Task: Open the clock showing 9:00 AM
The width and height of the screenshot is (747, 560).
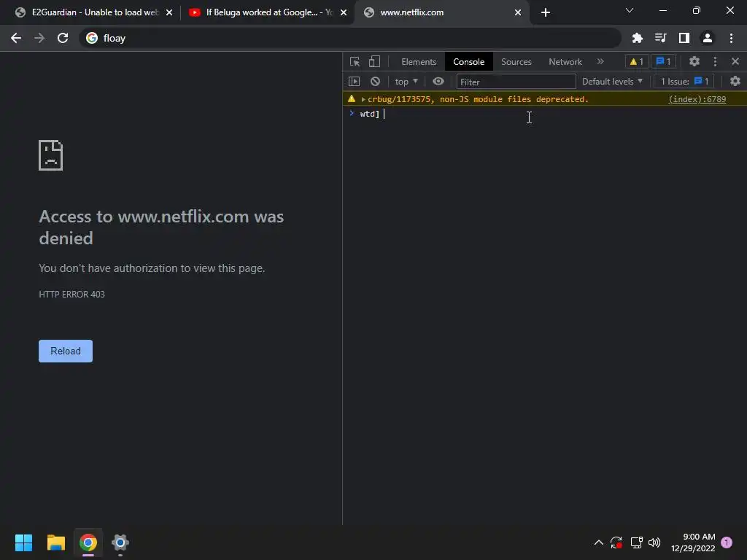Action: (x=693, y=542)
